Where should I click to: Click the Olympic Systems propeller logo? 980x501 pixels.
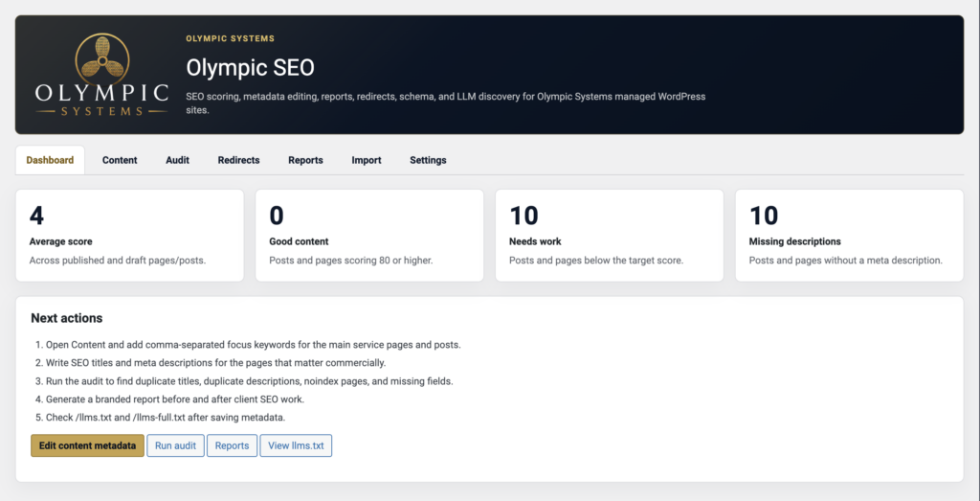click(101, 75)
